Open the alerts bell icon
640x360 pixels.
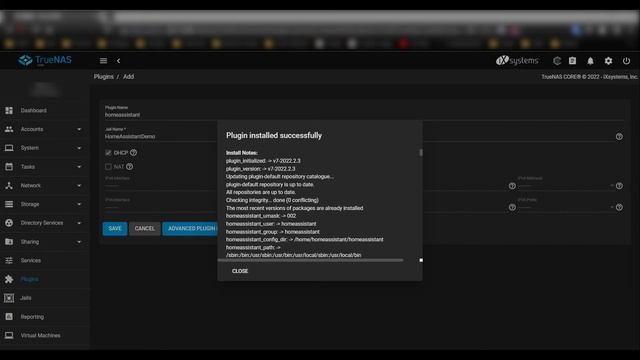point(590,61)
